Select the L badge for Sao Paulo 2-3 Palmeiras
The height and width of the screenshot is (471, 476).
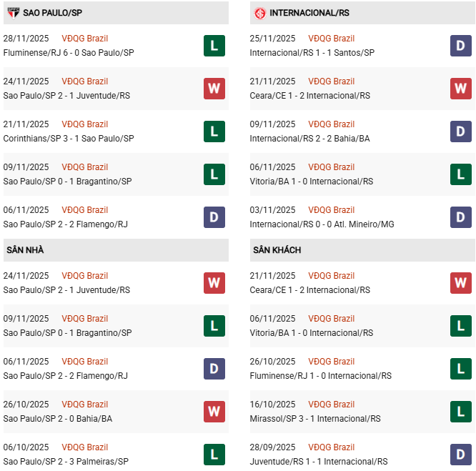[x=214, y=455]
